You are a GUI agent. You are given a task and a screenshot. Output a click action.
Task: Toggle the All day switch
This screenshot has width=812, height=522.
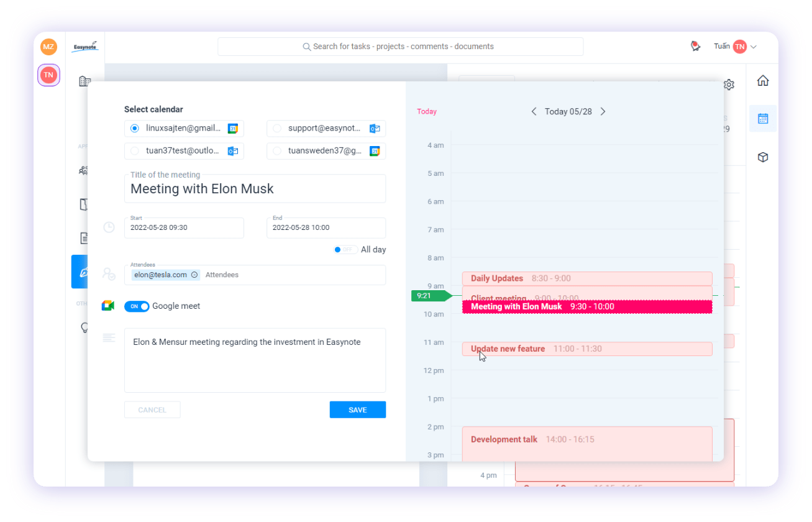[345, 250]
